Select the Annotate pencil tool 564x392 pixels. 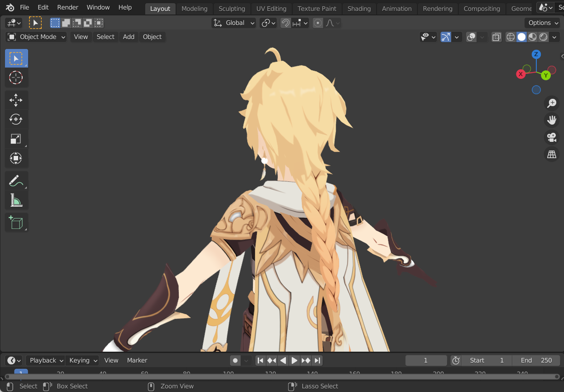pos(16,181)
